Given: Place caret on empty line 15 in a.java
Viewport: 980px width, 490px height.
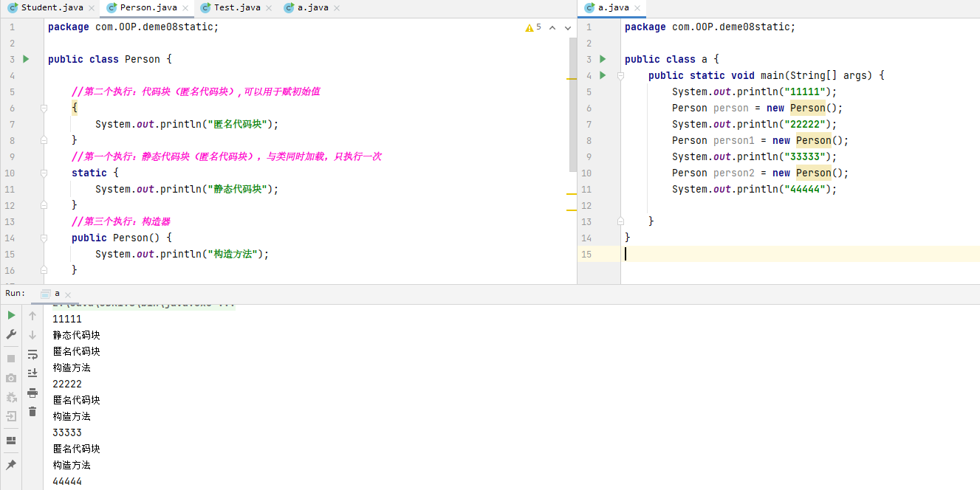Looking at the screenshot, I should 801,254.
